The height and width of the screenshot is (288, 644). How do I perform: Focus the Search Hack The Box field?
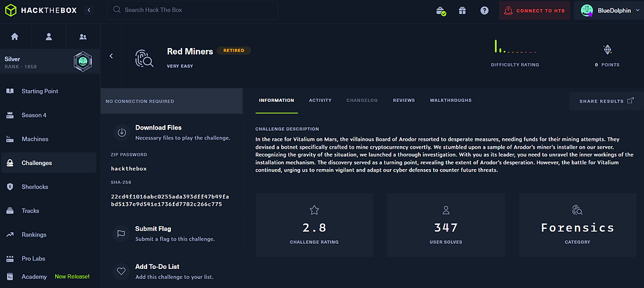[x=192, y=10]
